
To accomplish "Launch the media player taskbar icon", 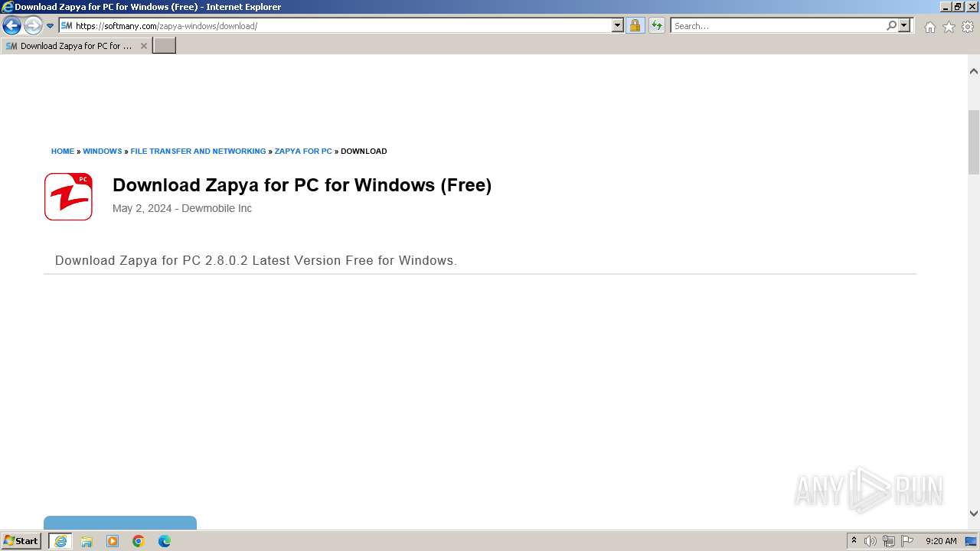I will [113, 541].
